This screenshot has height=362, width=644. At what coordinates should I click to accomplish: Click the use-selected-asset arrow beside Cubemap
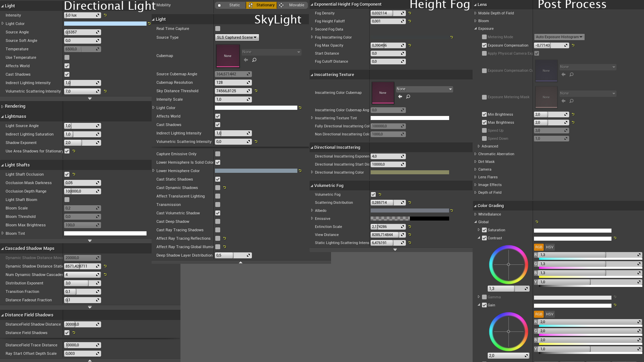pos(246,60)
